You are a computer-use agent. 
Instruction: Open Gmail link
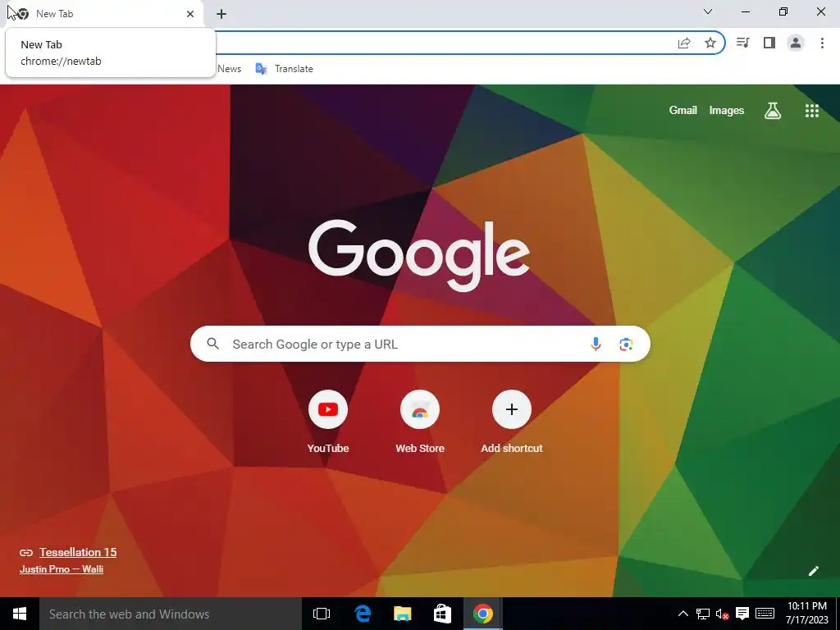[683, 111]
